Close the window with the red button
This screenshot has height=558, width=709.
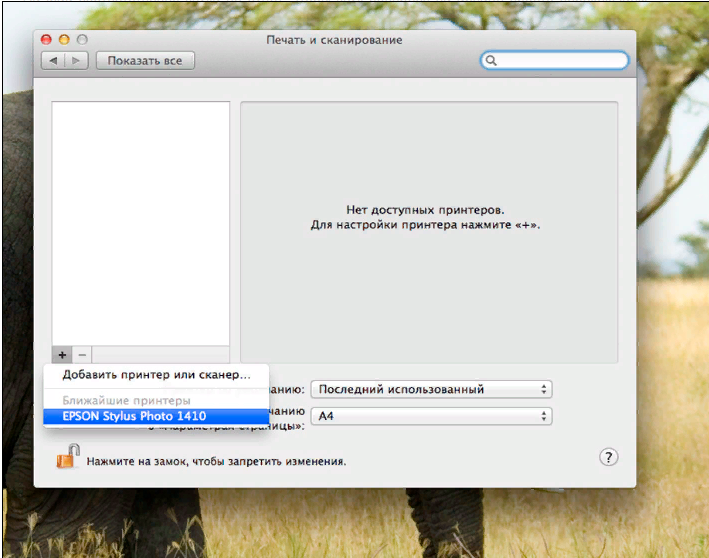[46, 40]
